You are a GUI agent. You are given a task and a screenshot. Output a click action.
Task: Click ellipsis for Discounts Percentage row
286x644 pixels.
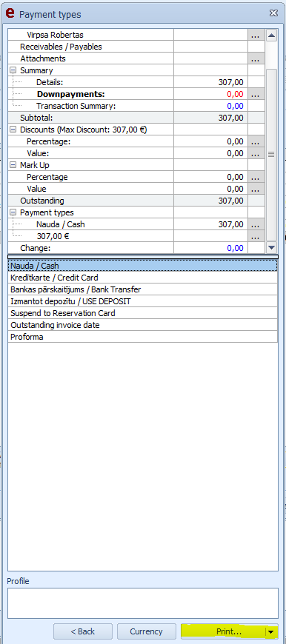coord(256,141)
